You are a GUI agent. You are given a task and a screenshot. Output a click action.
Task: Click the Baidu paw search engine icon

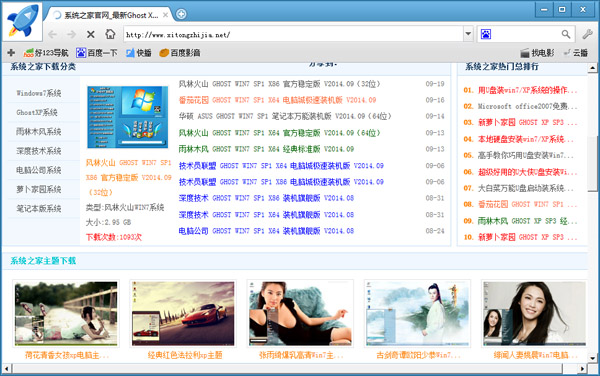point(486,34)
